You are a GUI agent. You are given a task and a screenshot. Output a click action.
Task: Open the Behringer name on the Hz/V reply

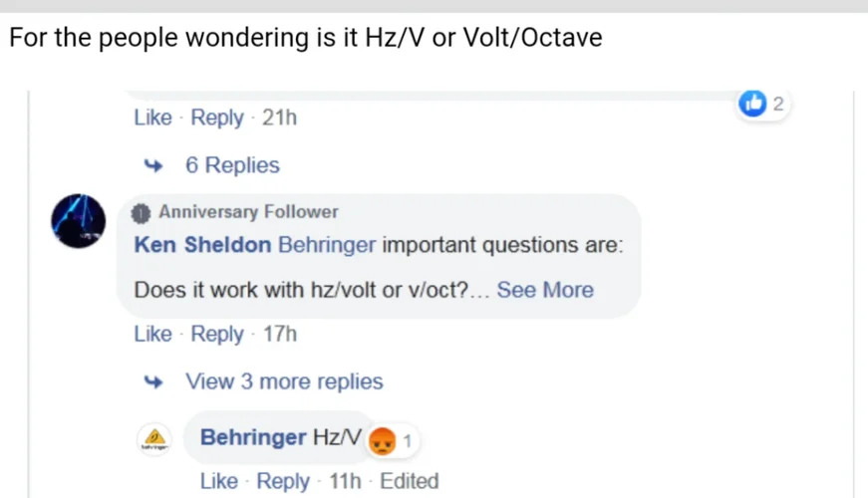click(253, 437)
